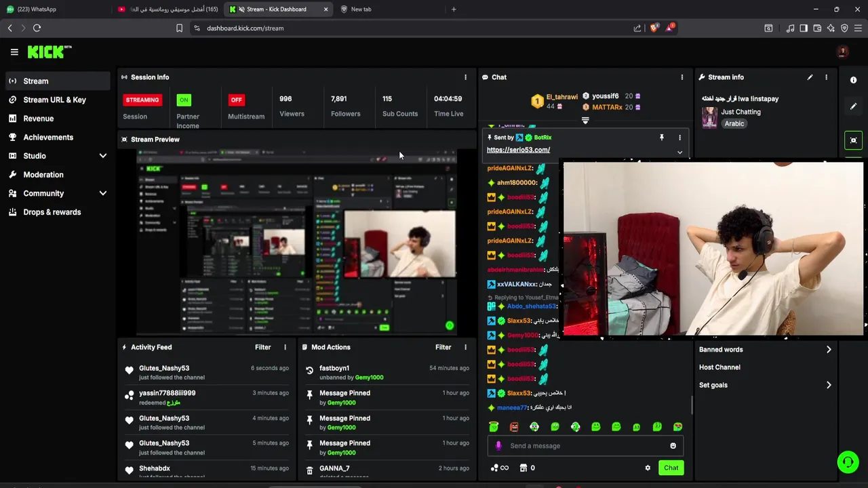Open Stream info panel options menu
The image size is (868, 488).
tap(826, 77)
